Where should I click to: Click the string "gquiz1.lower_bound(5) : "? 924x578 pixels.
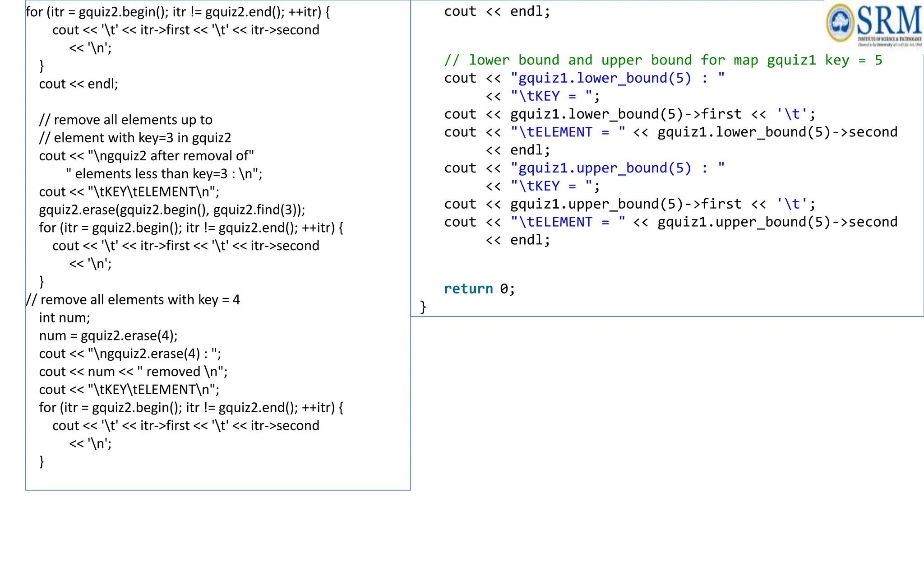click(x=618, y=79)
